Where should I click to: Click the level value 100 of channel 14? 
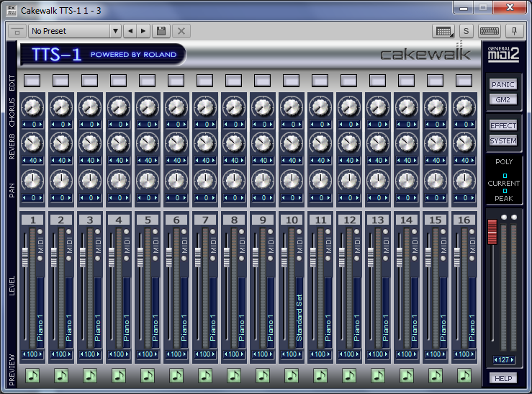tap(407, 354)
